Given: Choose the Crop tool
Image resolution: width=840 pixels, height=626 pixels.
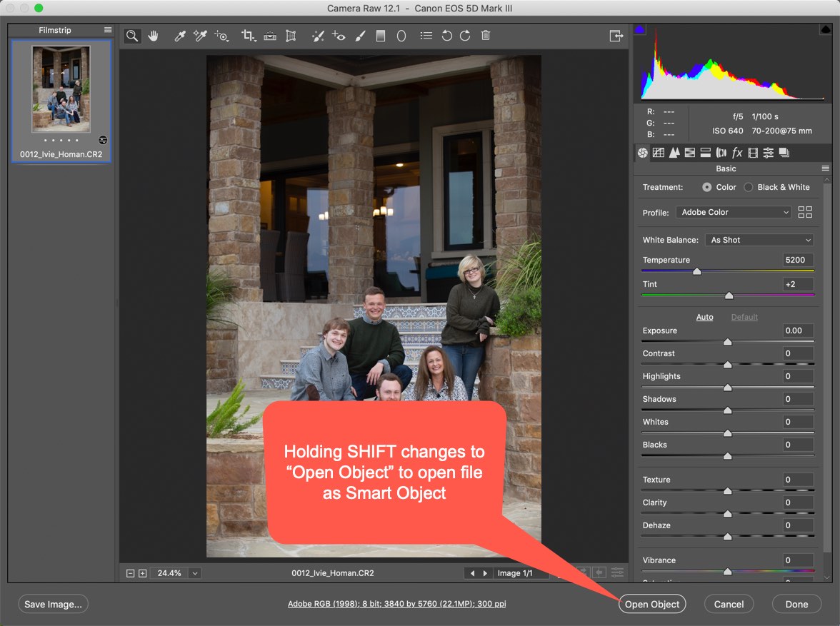Looking at the screenshot, I should tap(248, 36).
